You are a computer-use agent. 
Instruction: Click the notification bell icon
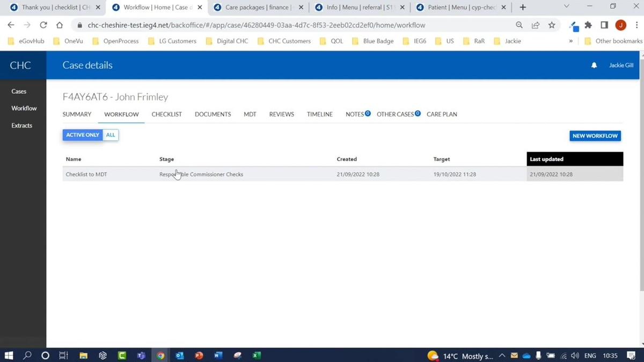[594, 65]
